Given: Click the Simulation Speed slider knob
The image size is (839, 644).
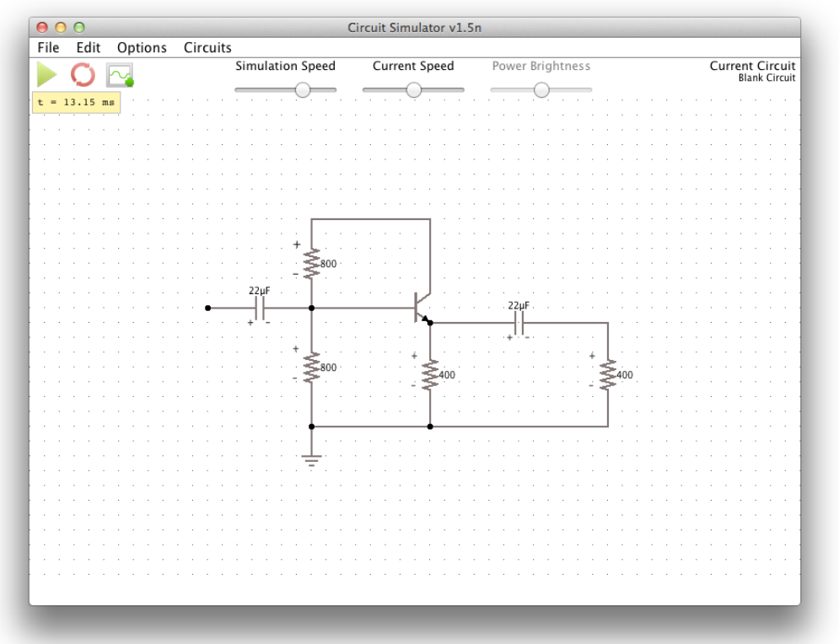Looking at the screenshot, I should pos(303,90).
